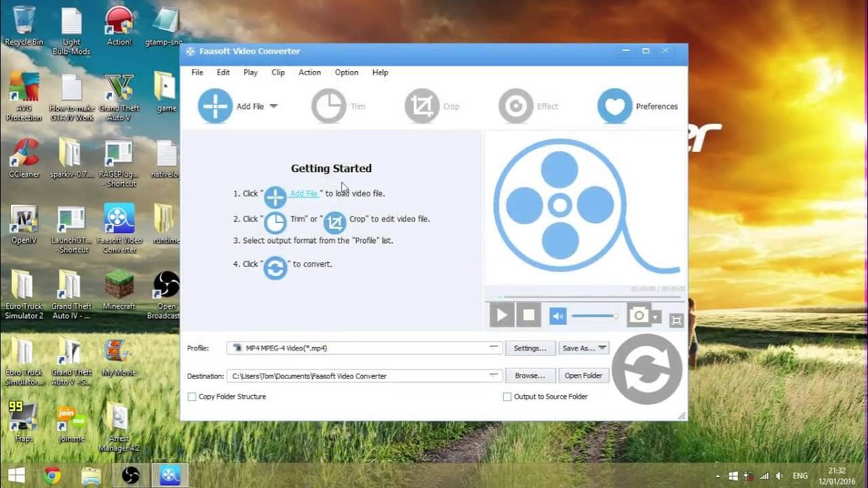Open File Explorer from the taskbar
The height and width of the screenshot is (488, 868).
91,475
